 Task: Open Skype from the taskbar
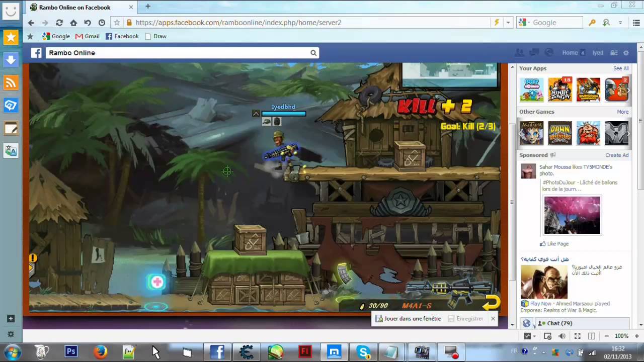(x=364, y=351)
